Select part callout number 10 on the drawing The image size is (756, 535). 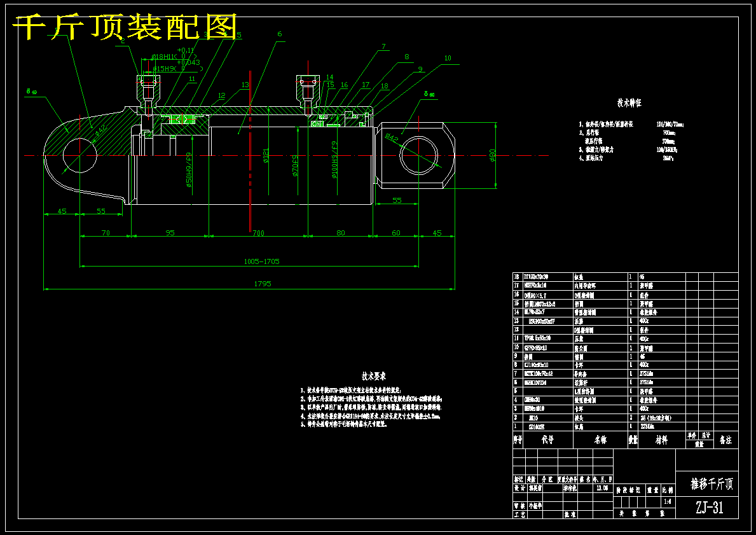point(448,58)
